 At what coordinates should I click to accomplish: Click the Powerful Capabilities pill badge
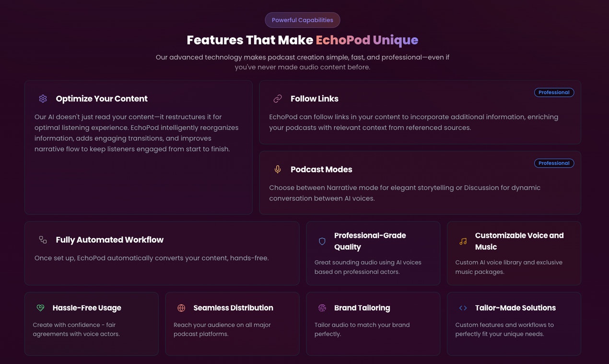coord(303,20)
